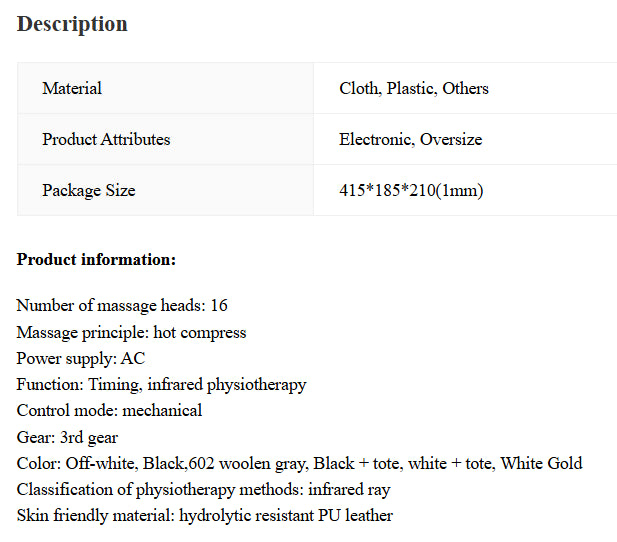
Task: Click the Description heading
Action: [72, 24]
